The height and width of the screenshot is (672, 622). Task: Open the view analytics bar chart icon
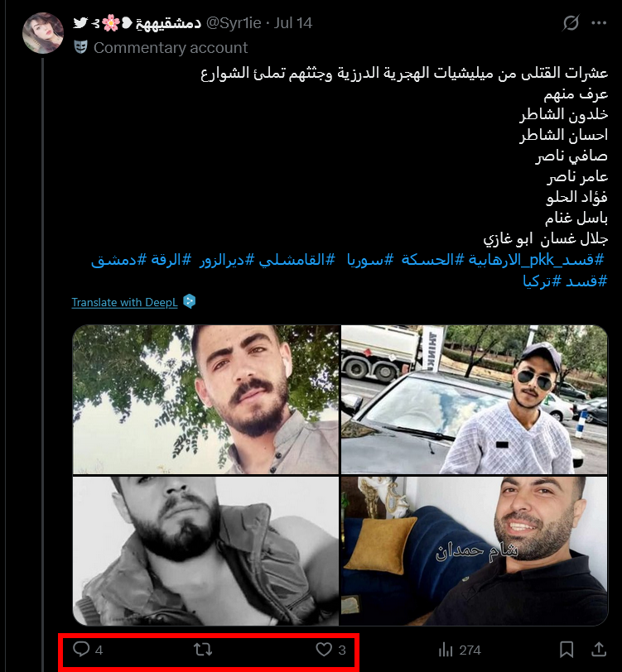click(446, 650)
